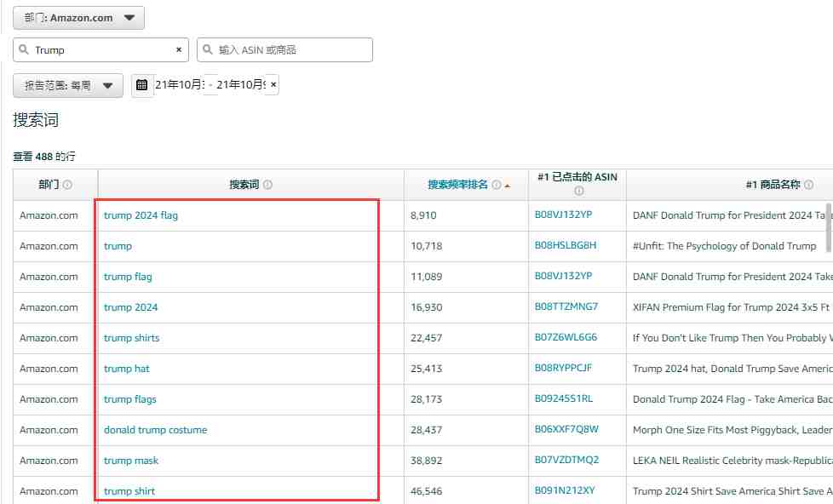Show info for the 部门 column

67,185
